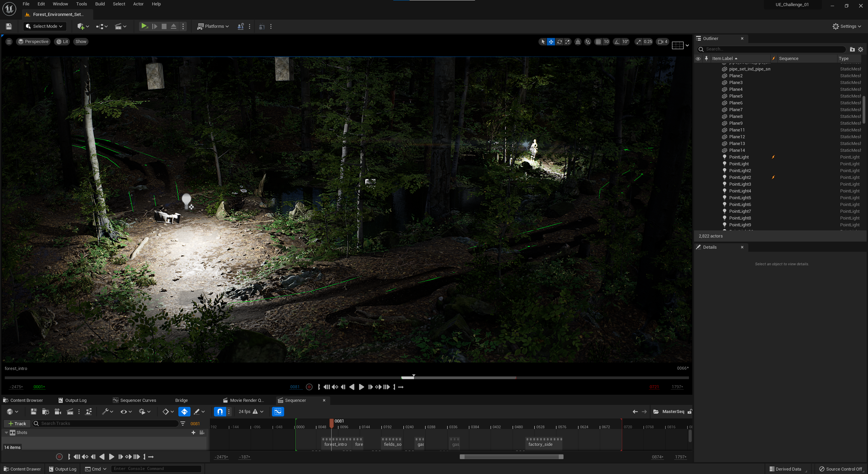Click the Sequencer red playhead marker at 0081

[x=332, y=423]
